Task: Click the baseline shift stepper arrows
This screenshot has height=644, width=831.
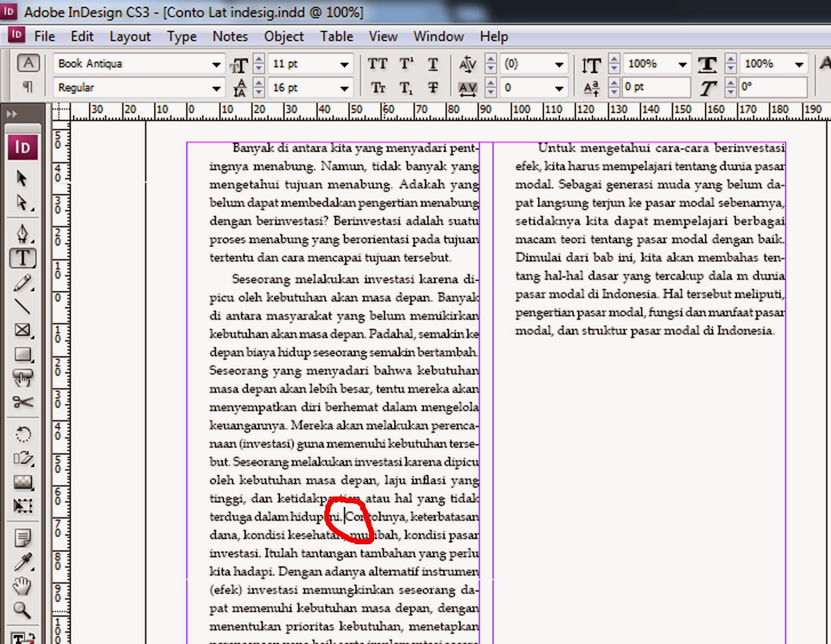Action: (x=614, y=88)
